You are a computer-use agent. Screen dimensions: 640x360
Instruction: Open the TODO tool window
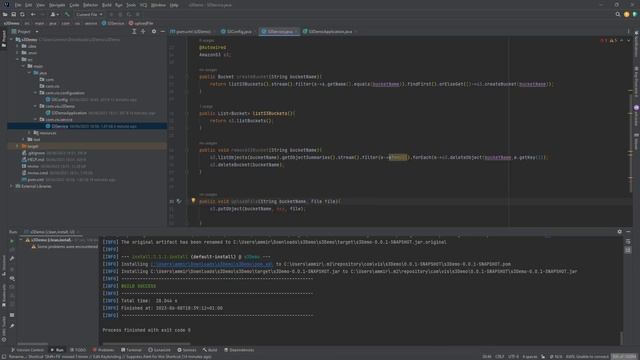tap(78, 350)
